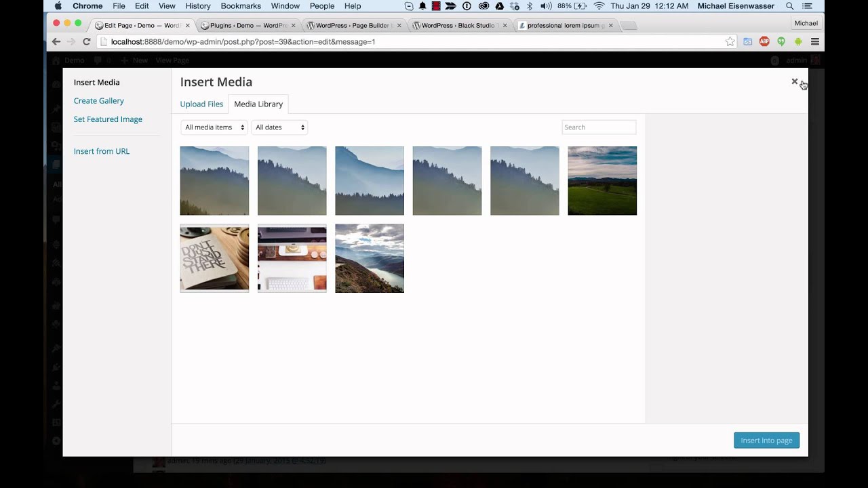Click the green Android extension icon

[798, 41]
